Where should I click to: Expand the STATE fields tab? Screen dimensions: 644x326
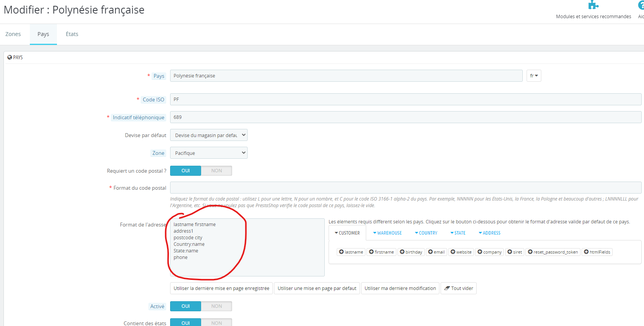458,233
